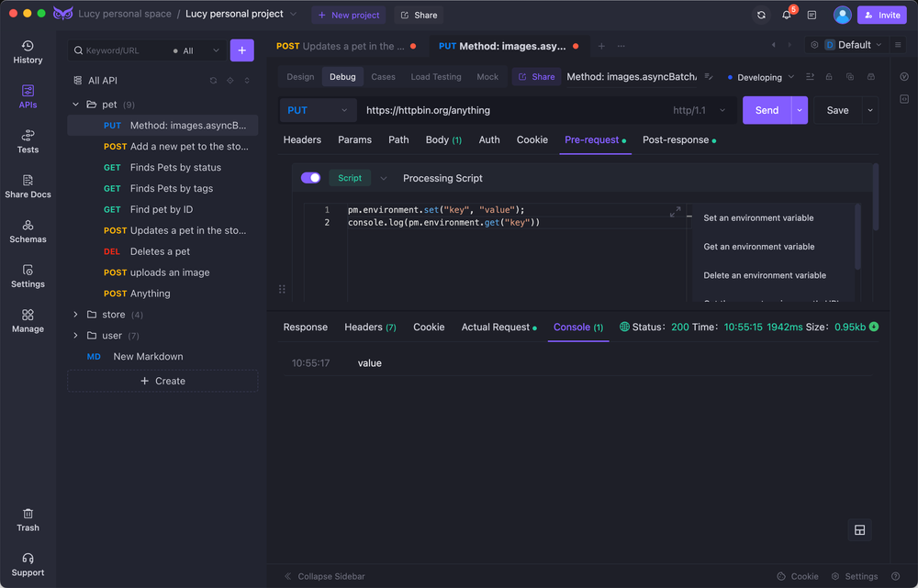
Task: Switch to the Actual Request tab
Action: 496,327
